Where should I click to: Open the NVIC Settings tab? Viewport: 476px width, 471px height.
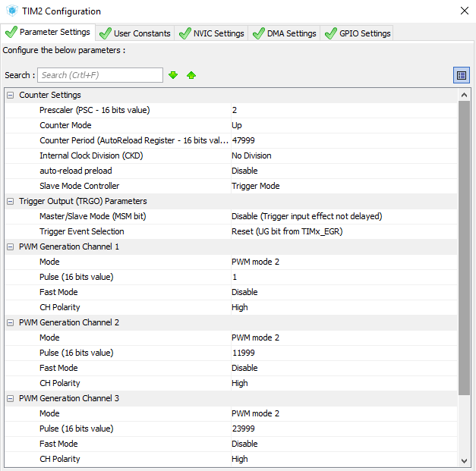tap(211, 33)
